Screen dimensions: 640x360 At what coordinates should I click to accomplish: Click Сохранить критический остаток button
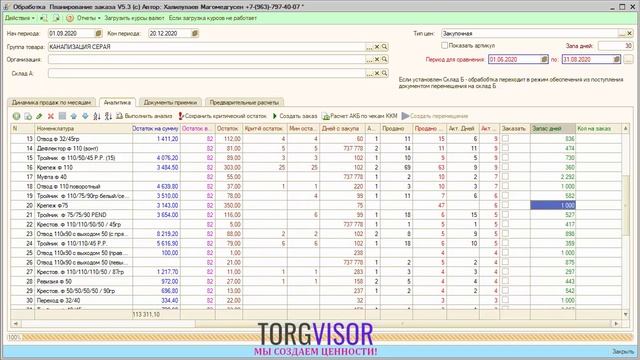click(x=222, y=116)
